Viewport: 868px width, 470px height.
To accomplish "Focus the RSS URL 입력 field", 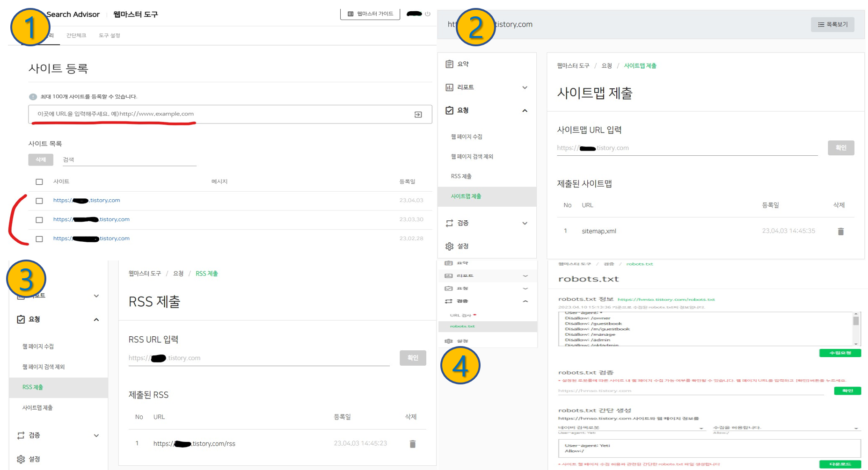I will click(x=259, y=358).
